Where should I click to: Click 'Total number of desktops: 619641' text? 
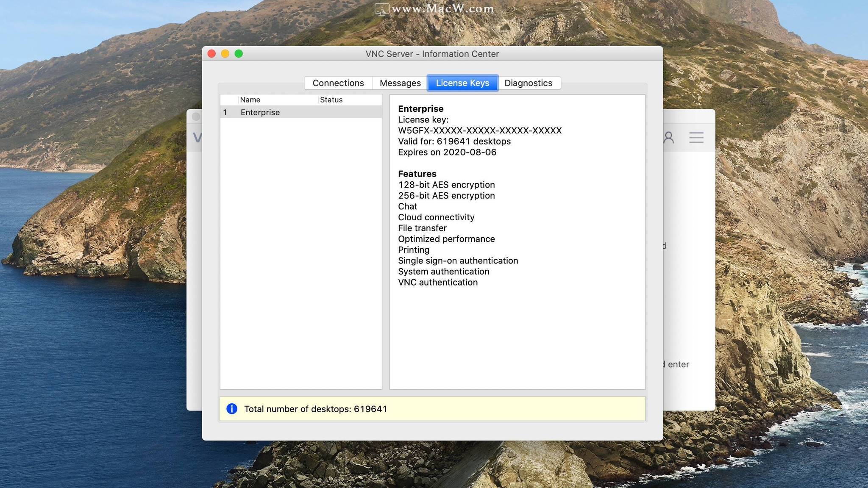[x=316, y=409]
